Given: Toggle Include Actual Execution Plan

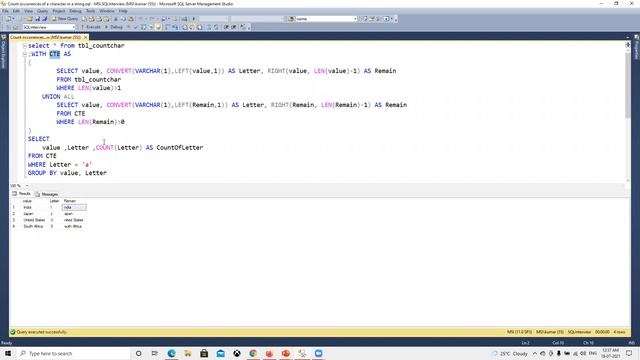Looking at the screenshot, I should 167,27.
